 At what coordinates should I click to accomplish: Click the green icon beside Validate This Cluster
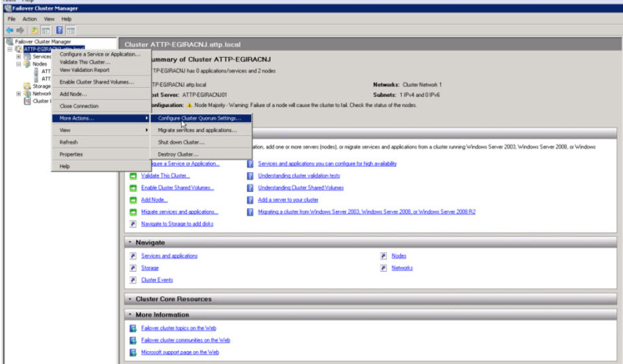(133, 176)
